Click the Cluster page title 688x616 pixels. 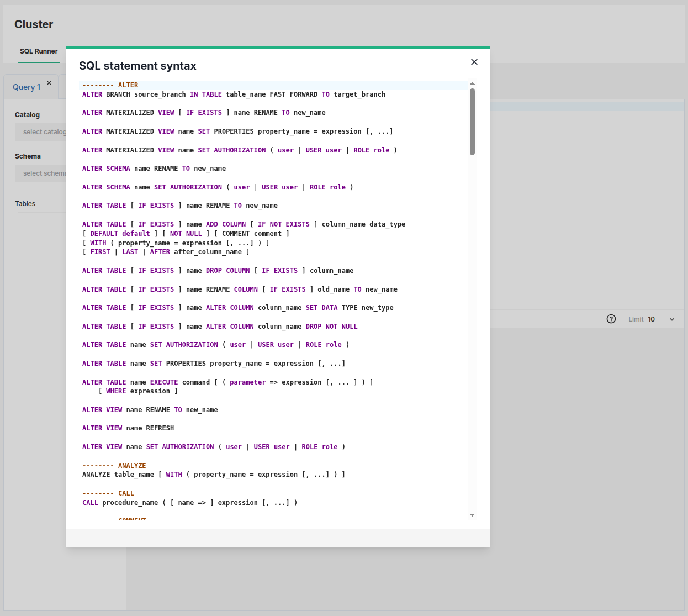tap(34, 24)
